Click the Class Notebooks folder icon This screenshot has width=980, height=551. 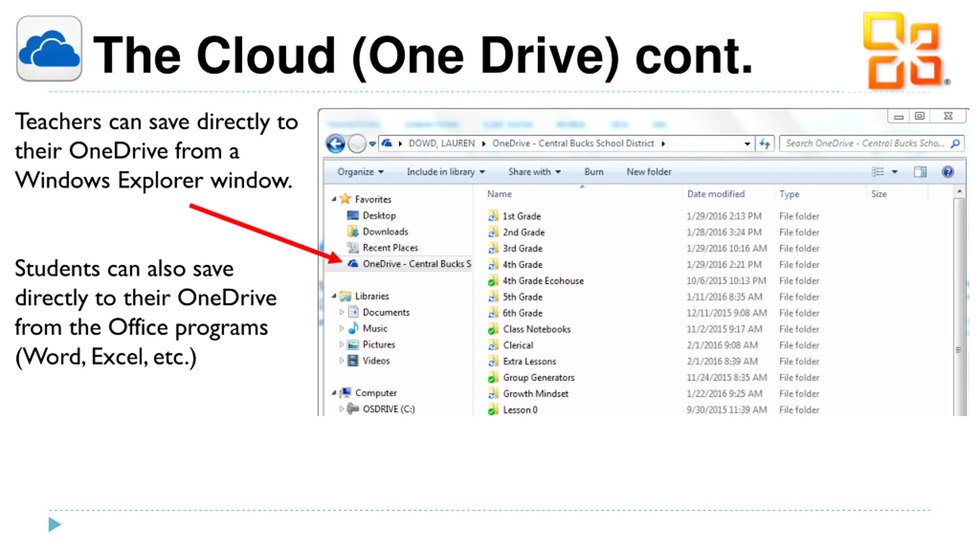[x=493, y=329]
